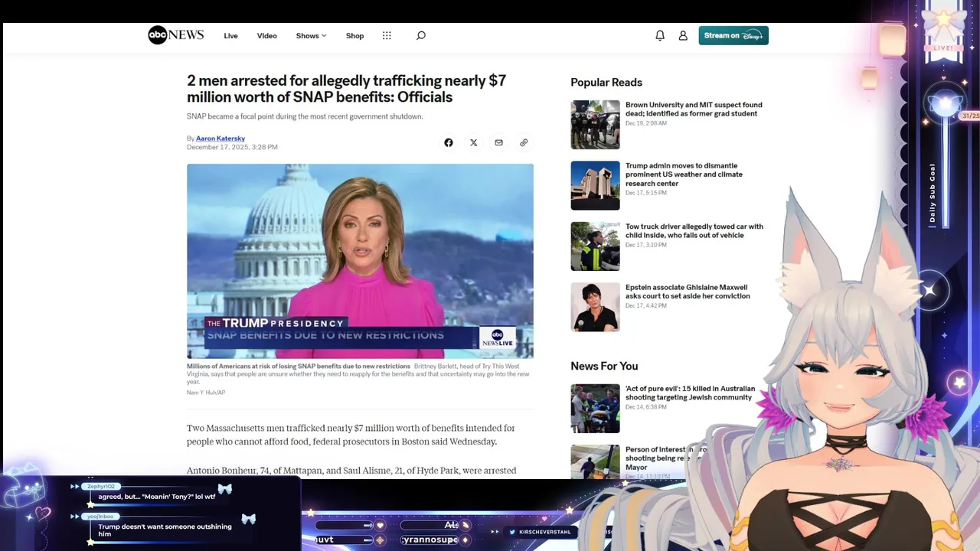This screenshot has width=980, height=551.
Task: Click the Stream on Disney+ button
Action: pyautogui.click(x=733, y=35)
